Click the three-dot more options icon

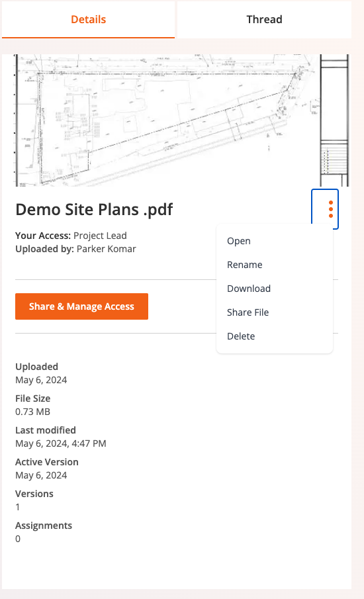click(325, 209)
